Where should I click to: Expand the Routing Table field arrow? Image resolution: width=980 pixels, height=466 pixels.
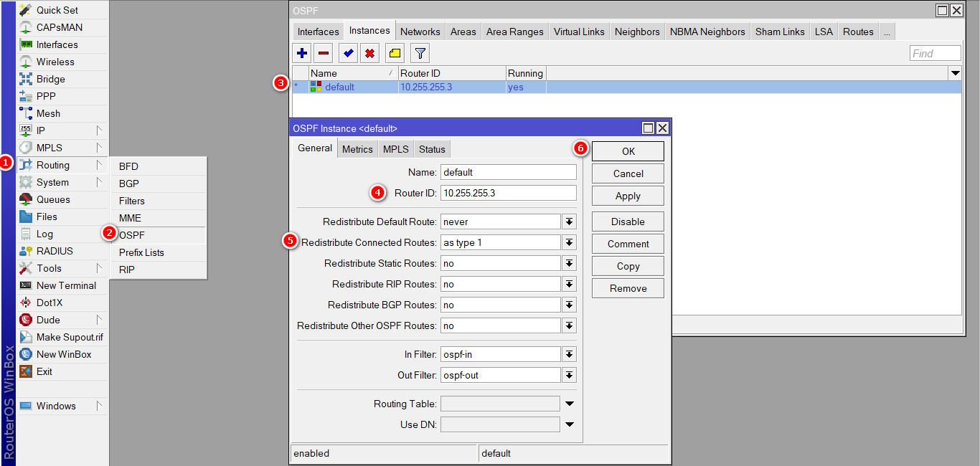pyautogui.click(x=570, y=404)
